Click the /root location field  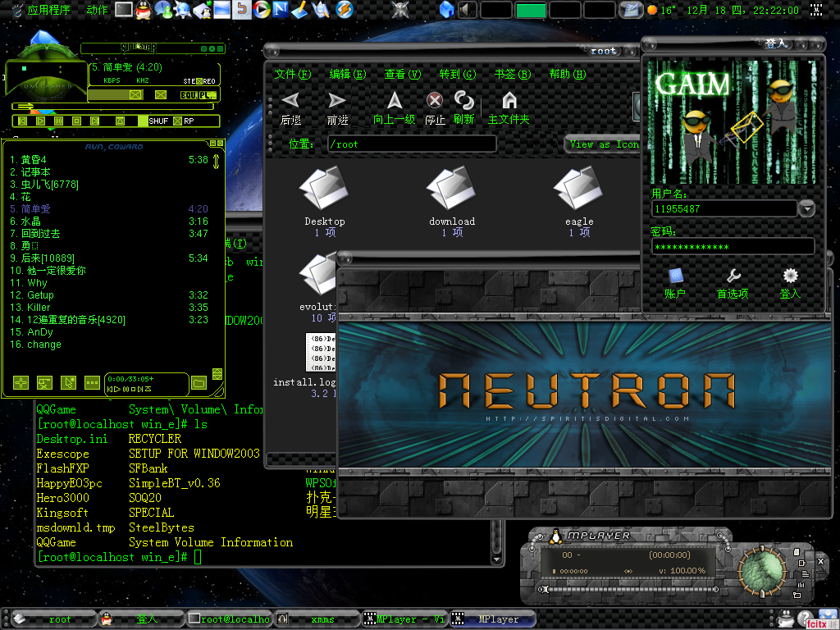point(412,144)
